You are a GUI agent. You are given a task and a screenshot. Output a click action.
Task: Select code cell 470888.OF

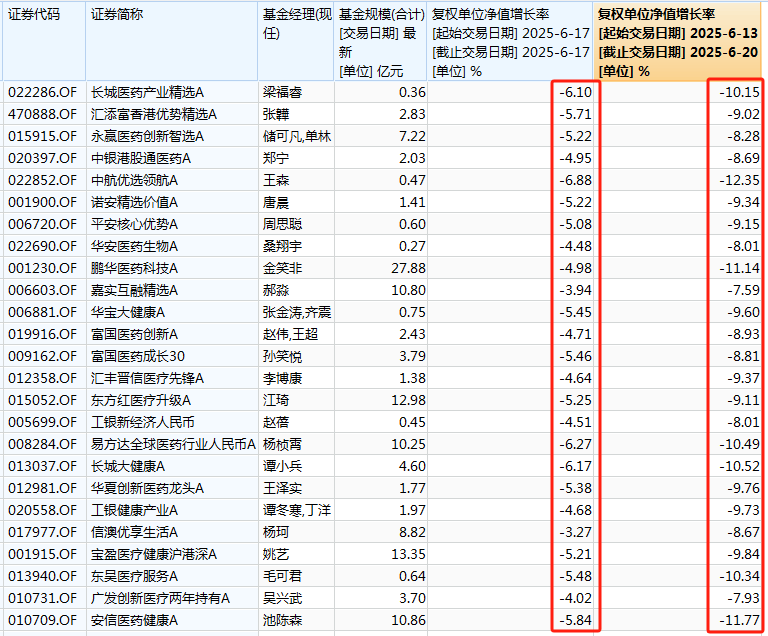43,114
